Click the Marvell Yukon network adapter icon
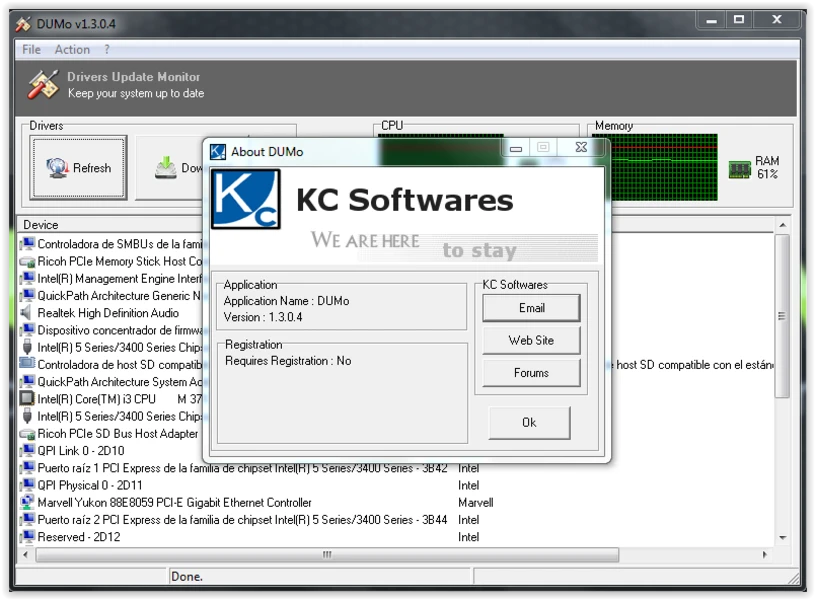815x600 pixels. coord(27,502)
